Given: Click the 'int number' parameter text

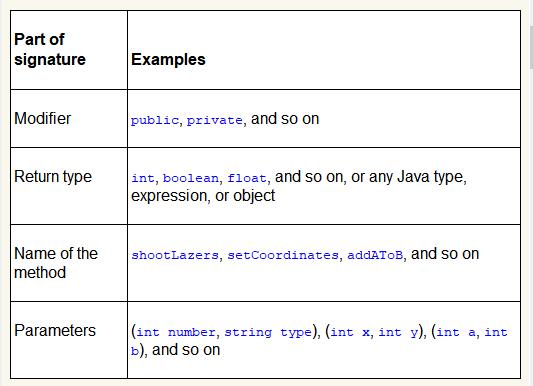Looking at the screenshot, I should click(176, 332).
